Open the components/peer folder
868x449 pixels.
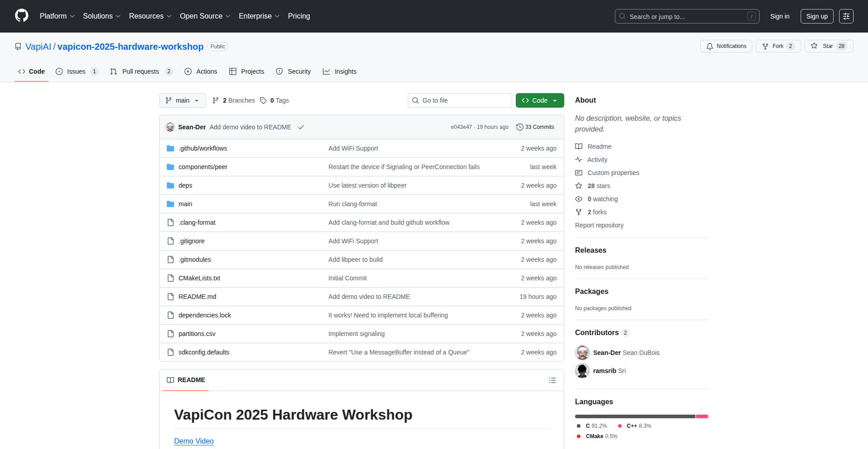[x=203, y=167]
